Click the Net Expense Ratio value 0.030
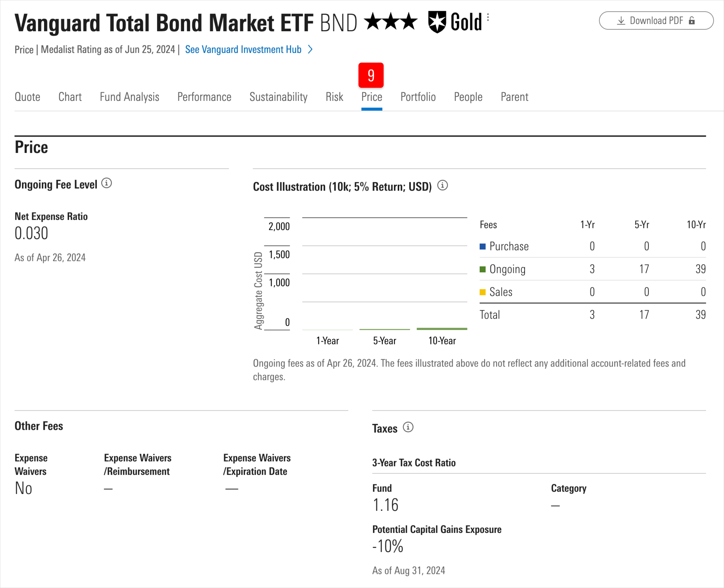 31,233
